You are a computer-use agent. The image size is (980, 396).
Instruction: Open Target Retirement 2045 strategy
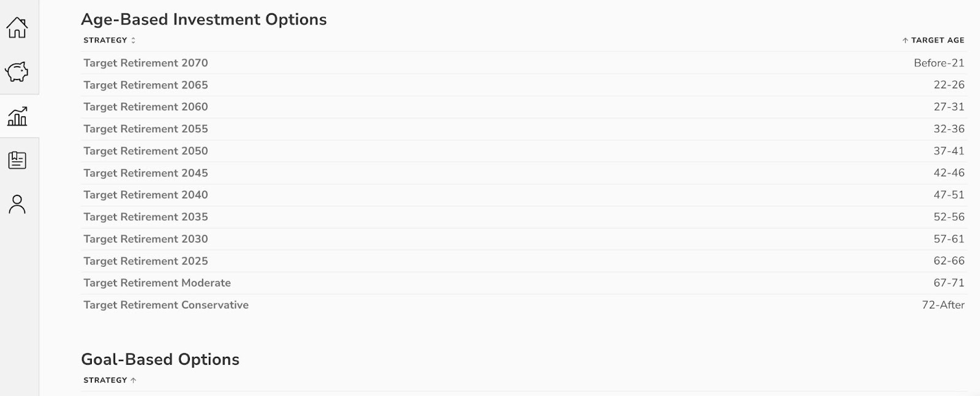pos(146,173)
